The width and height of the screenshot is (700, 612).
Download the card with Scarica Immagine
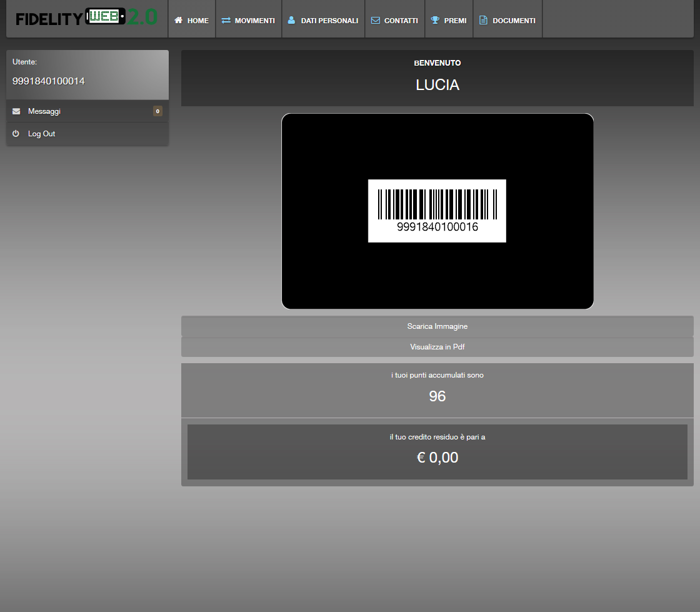point(437,326)
